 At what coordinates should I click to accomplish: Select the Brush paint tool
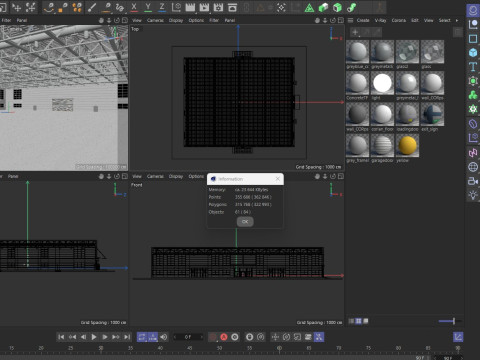tap(92, 7)
